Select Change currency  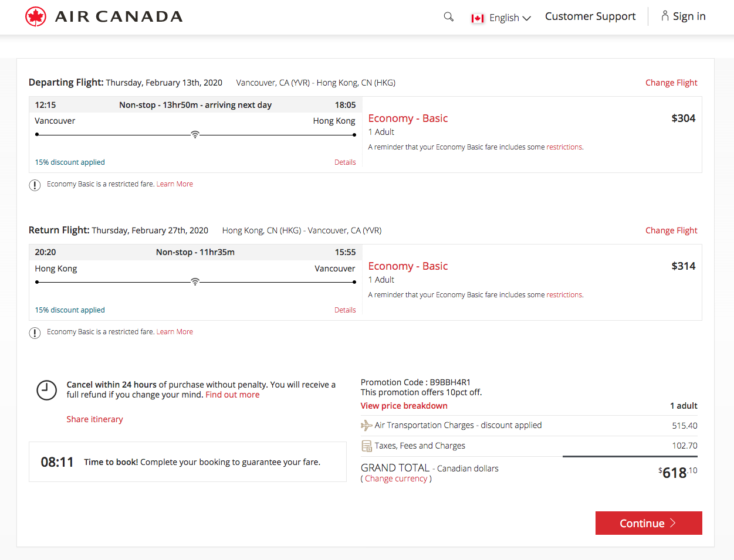[397, 478]
